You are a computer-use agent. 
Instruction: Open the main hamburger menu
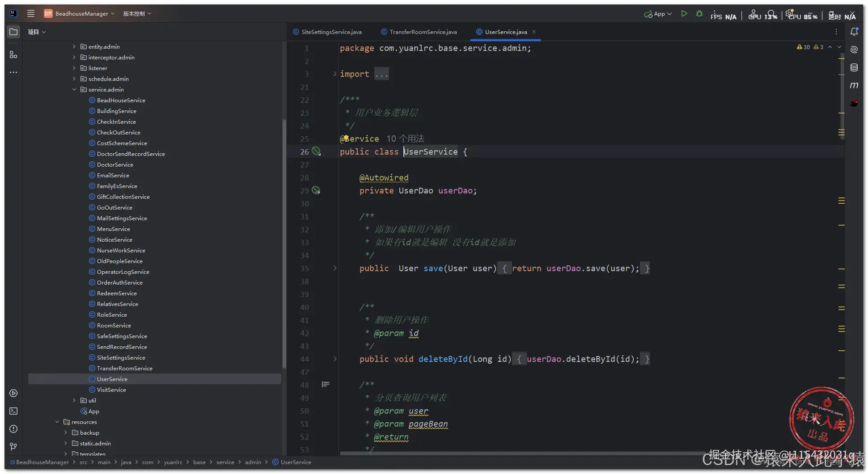(31, 13)
